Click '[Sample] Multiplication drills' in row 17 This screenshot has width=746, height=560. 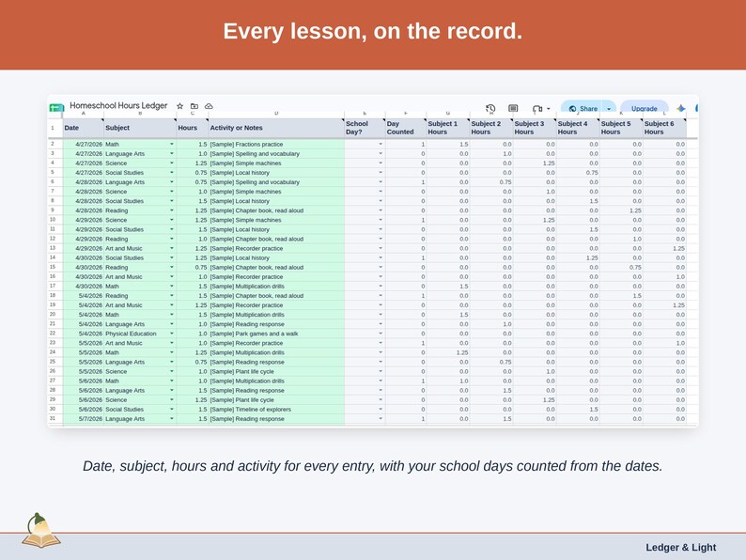click(276, 286)
